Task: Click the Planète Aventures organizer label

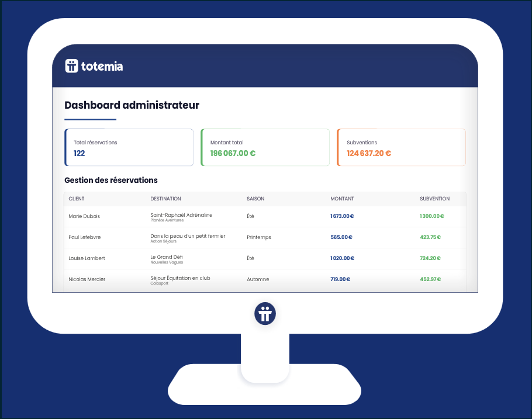Action: (167, 220)
